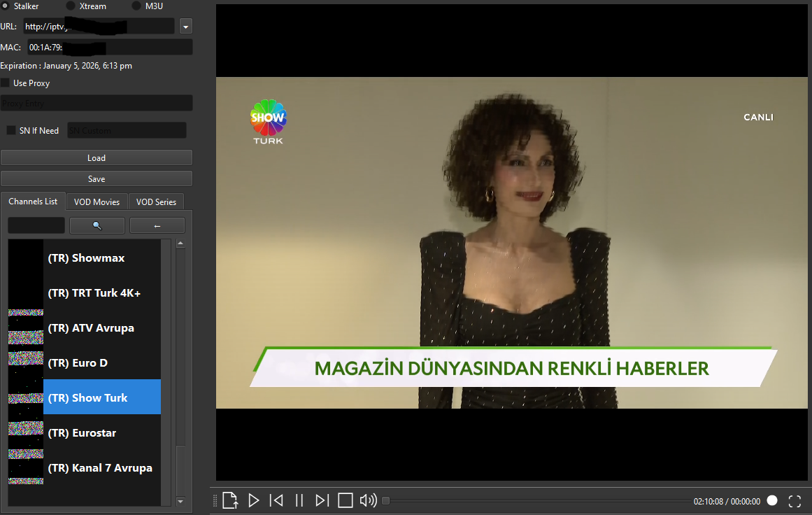812x515 pixels.
Task: Open the VOD Movies tab
Action: (x=97, y=202)
